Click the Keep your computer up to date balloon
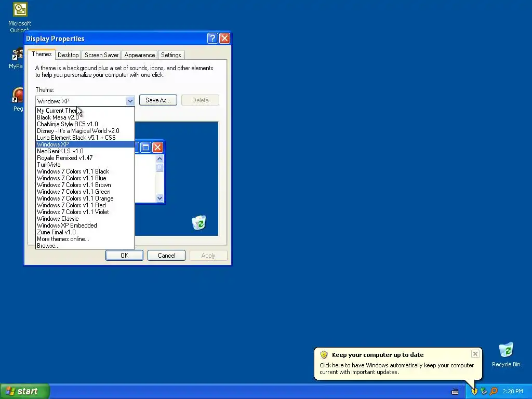The image size is (532, 399). [x=397, y=363]
